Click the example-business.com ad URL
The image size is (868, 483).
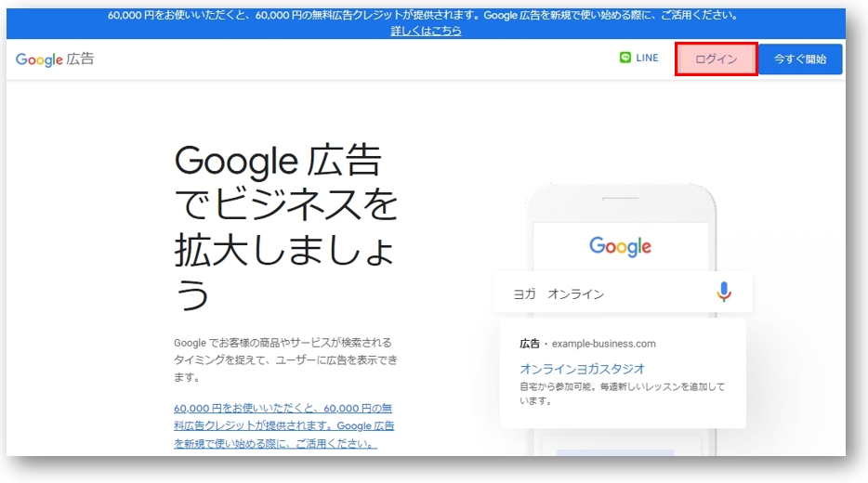click(x=603, y=344)
